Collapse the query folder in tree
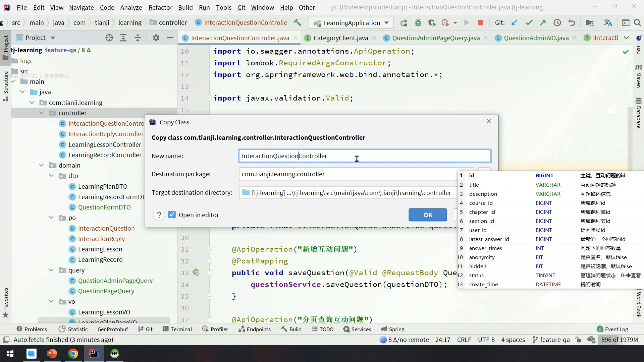This screenshot has width=644, height=362. coord(51,270)
